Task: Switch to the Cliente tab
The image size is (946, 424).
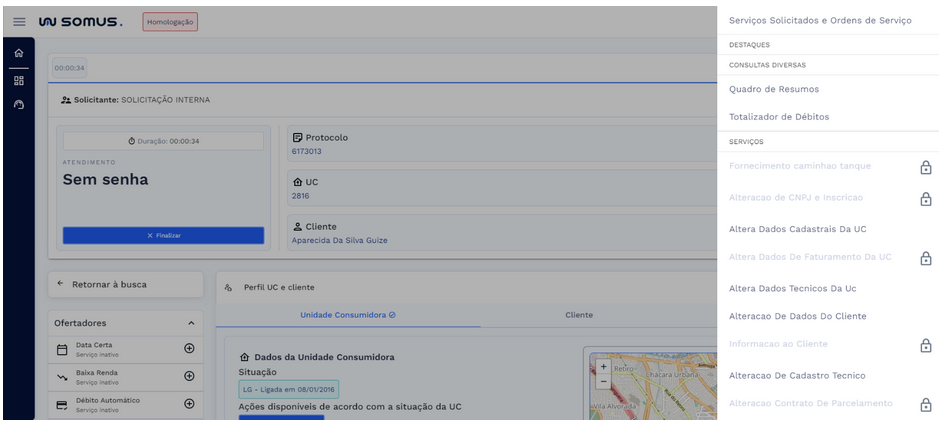Action: coord(578,315)
